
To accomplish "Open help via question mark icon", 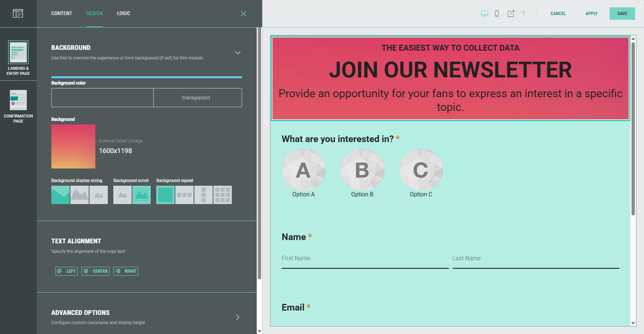I will click(x=523, y=14).
